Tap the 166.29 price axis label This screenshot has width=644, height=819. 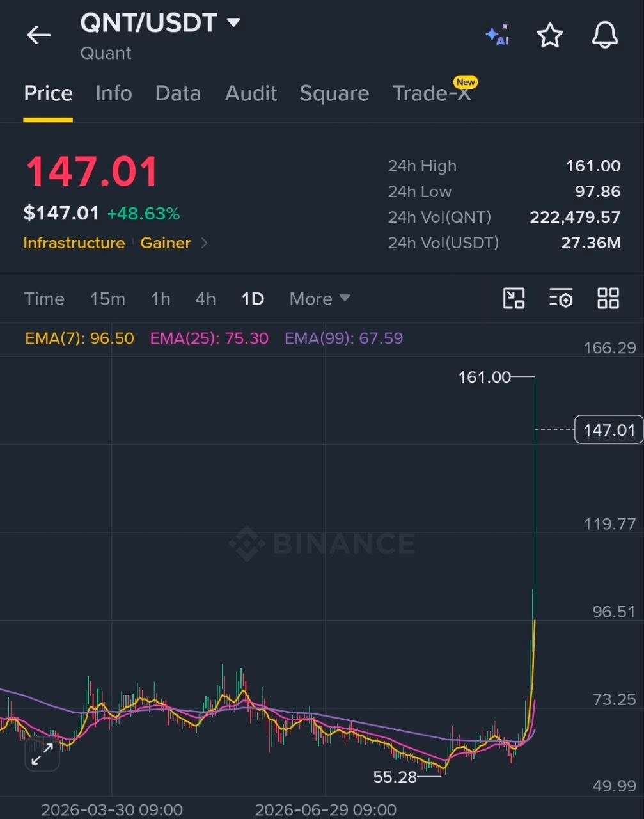pos(610,348)
